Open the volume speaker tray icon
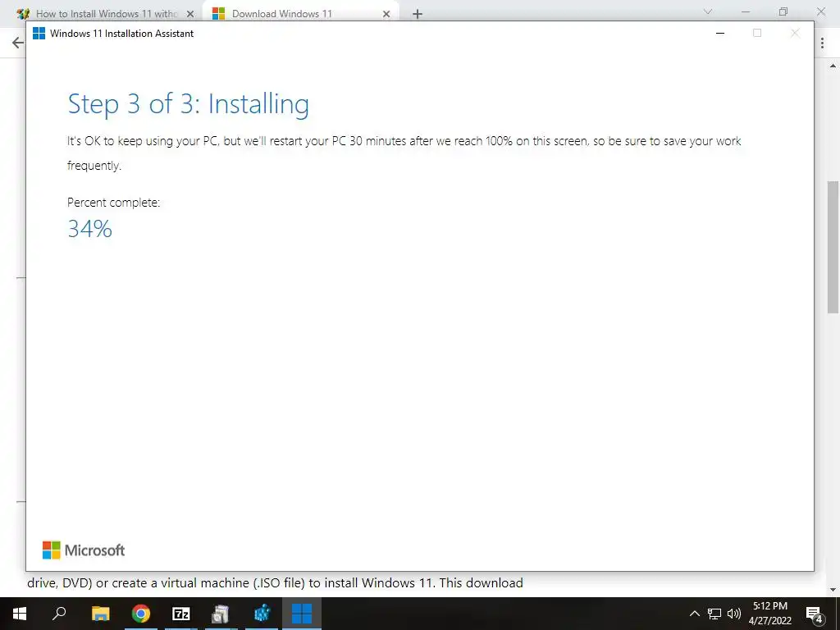This screenshot has width=840, height=630. pyautogui.click(x=734, y=614)
